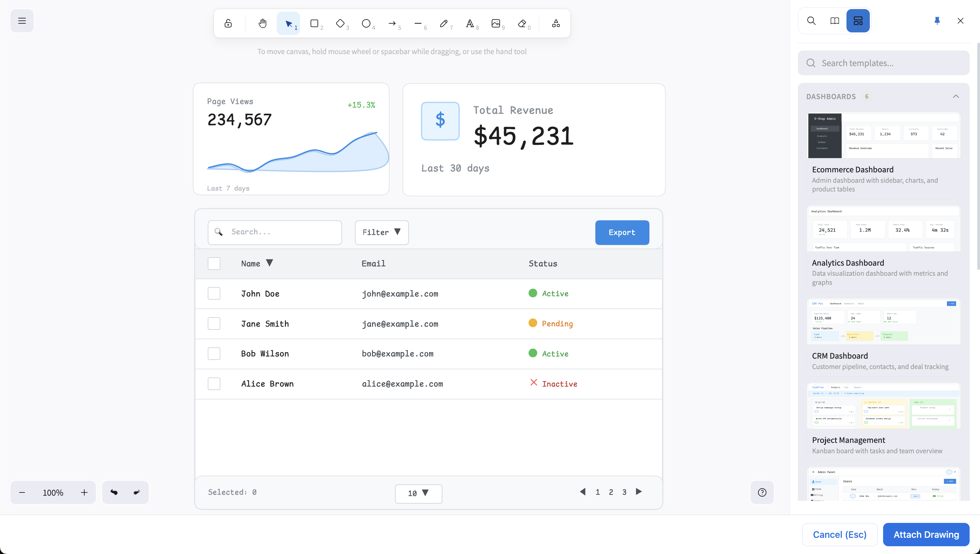Select the Arrow tool
This screenshot has width=980, height=554.
coord(392,24)
